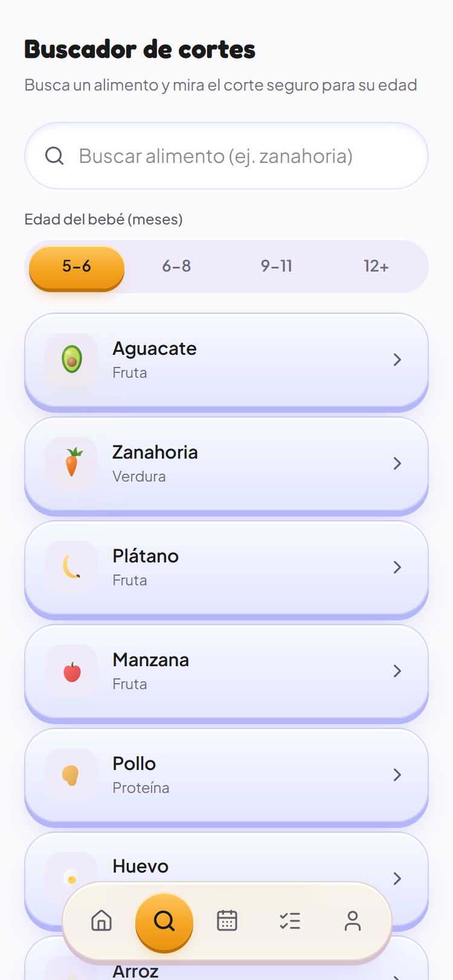The image size is (453, 980).
Task: Tap the orange search icon in navigation bar
Action: (164, 921)
